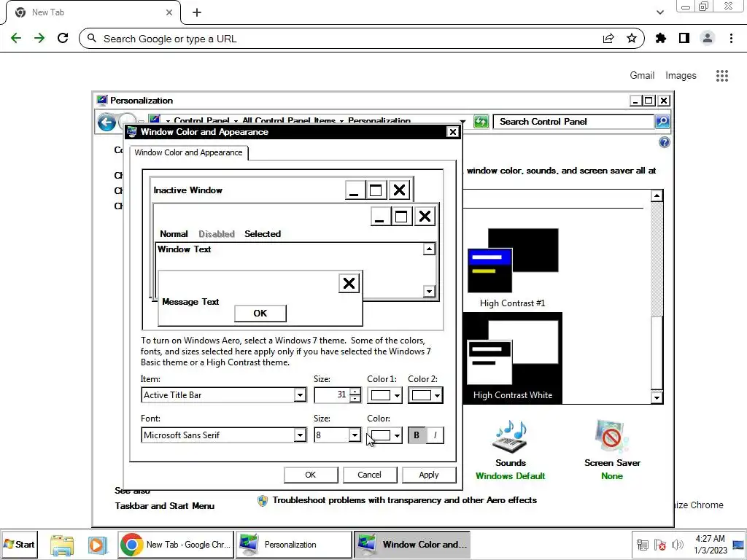Open Chrome tab search chevron
This screenshot has width=747, height=560.
(x=659, y=12)
